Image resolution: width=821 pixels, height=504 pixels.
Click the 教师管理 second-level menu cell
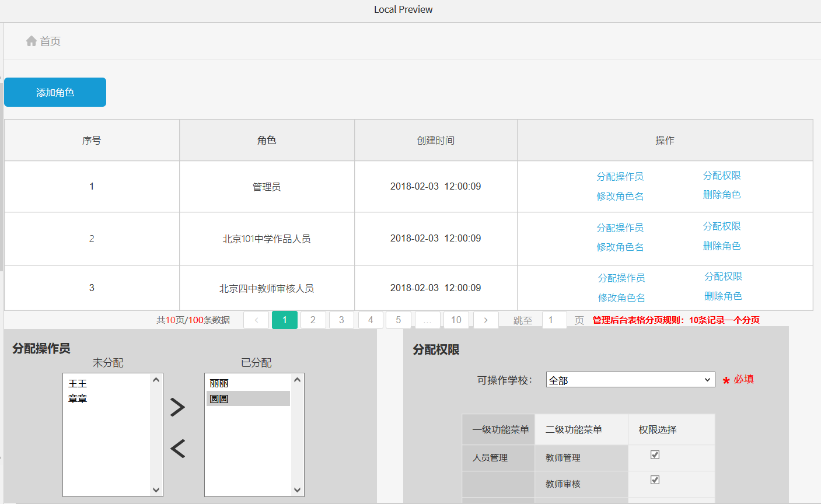581,458
